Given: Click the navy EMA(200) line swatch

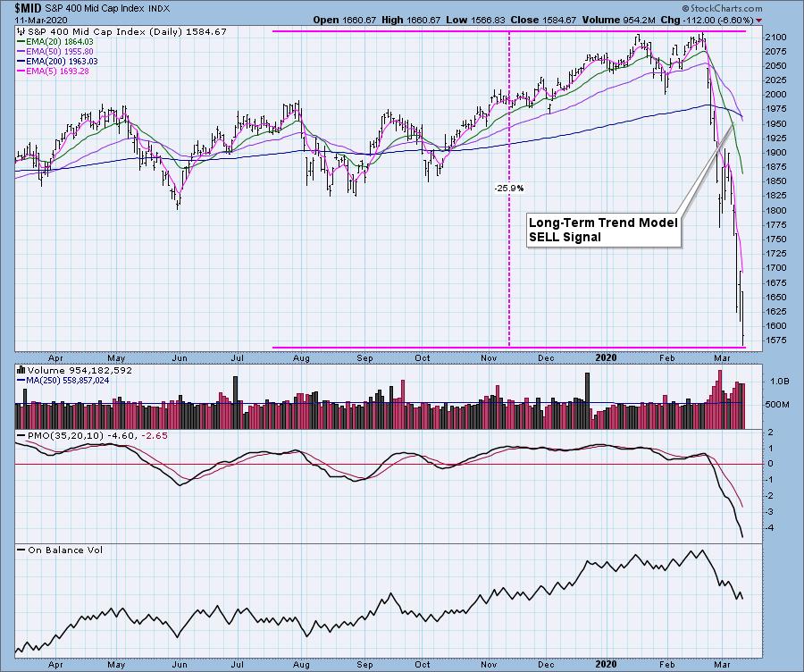Looking at the screenshot, I should click(21, 62).
